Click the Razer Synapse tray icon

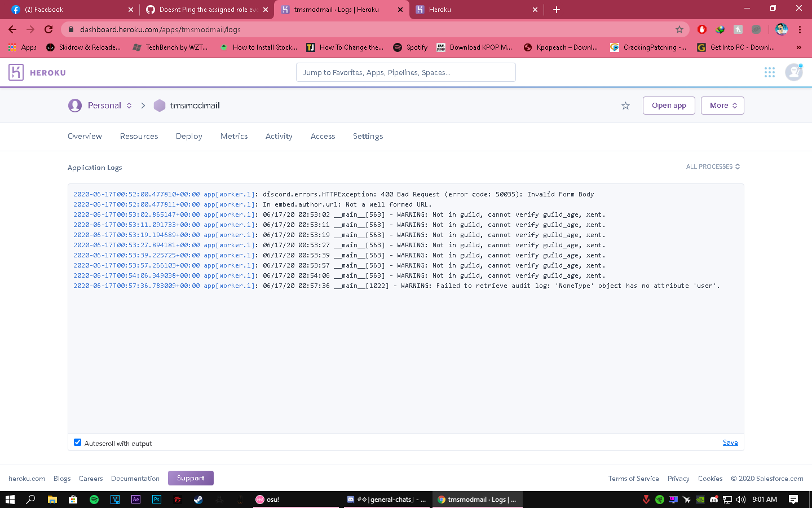click(x=660, y=500)
